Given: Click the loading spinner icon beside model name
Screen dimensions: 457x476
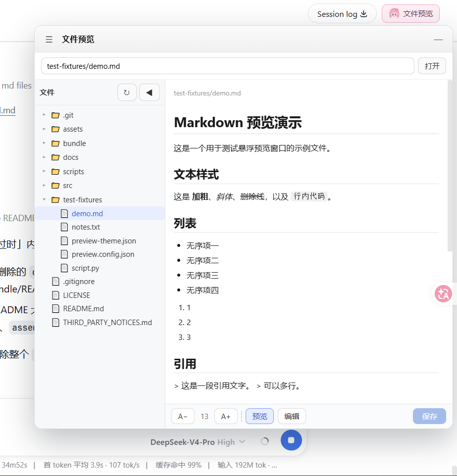Looking at the screenshot, I should (x=265, y=441).
